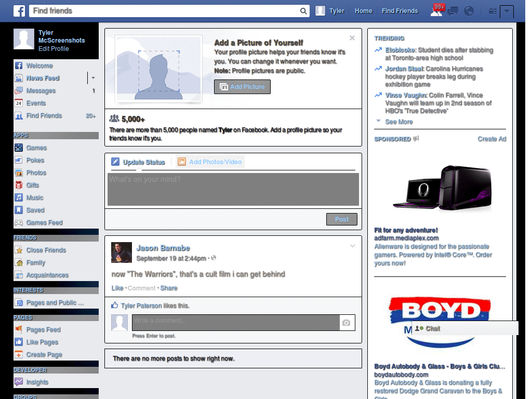Dismiss the Add a Picture card
532x399 pixels.
point(352,38)
